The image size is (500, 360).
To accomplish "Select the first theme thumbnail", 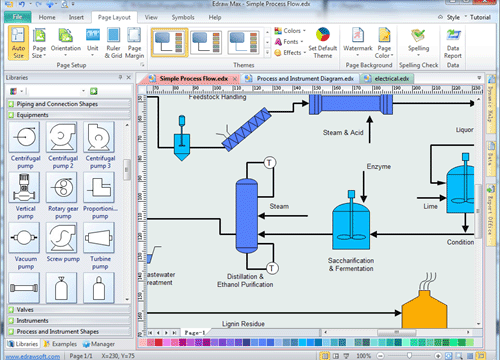I will 169,42.
